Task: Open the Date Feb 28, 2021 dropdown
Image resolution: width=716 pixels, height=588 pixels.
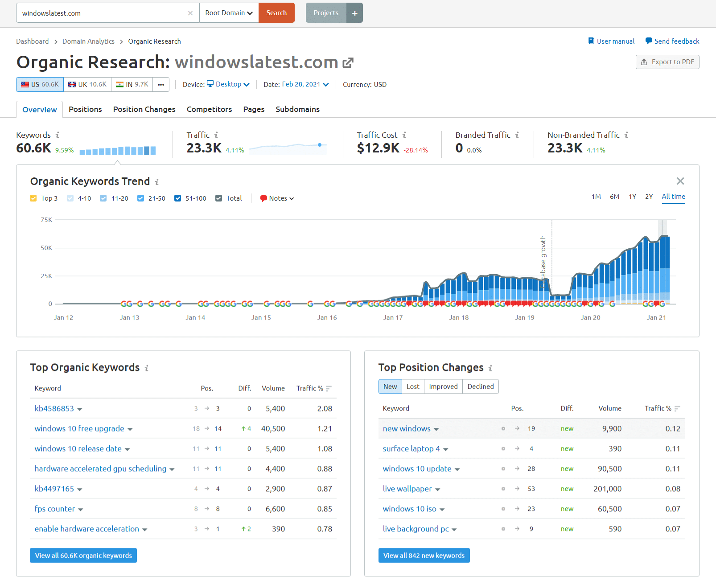Action: 305,84
